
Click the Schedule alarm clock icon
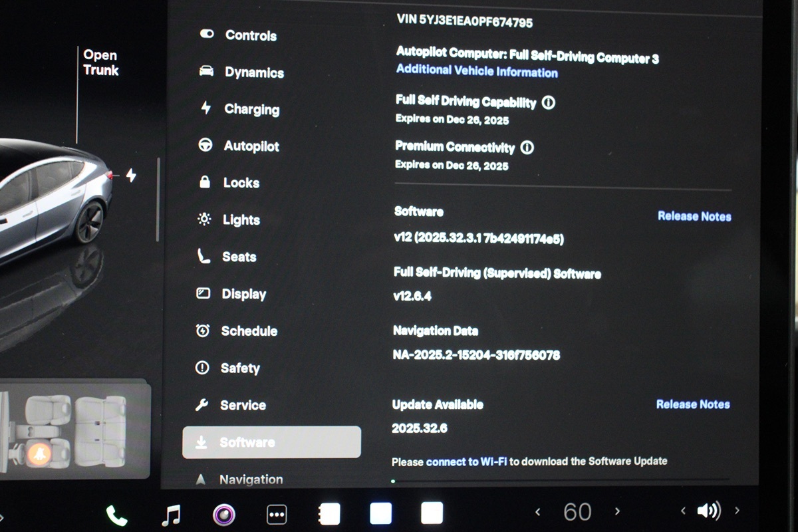pos(203,331)
